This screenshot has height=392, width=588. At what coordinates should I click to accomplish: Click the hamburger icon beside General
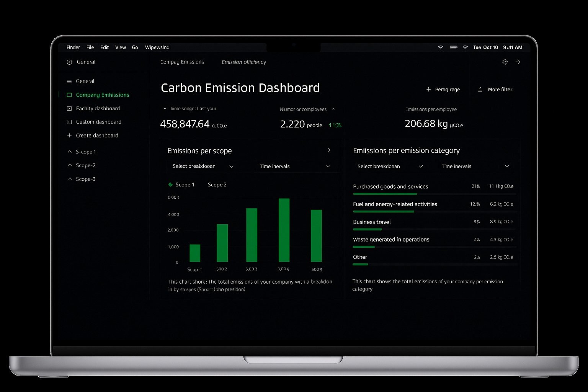(x=69, y=81)
